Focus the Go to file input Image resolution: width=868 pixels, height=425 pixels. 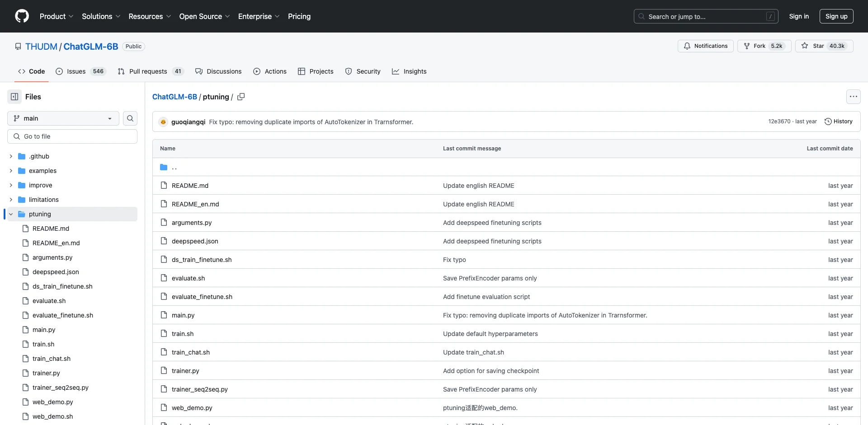(x=72, y=136)
